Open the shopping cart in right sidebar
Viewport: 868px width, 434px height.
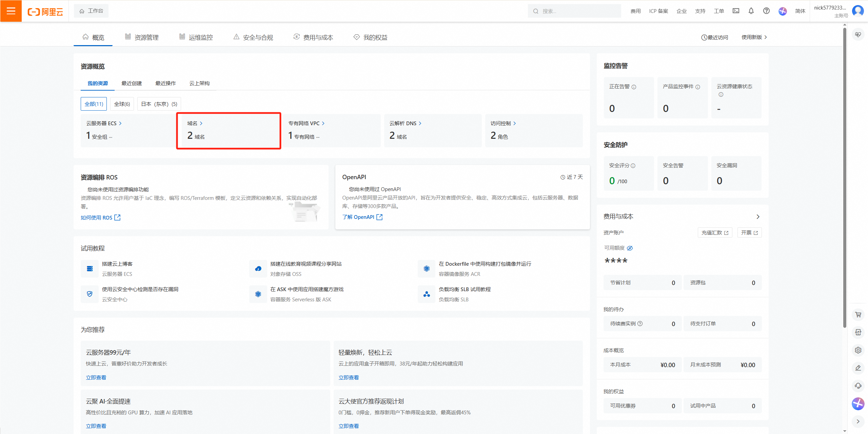(858, 314)
